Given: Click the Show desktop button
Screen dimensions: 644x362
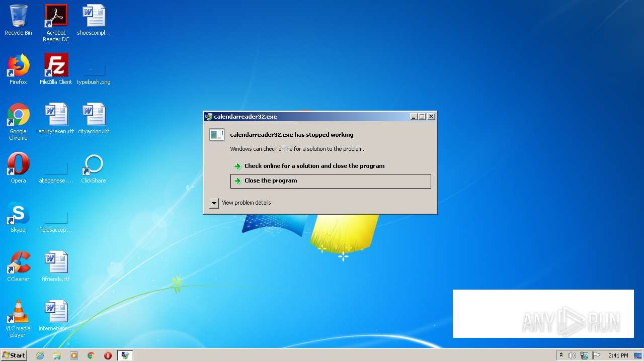Looking at the screenshot, I should [638, 355].
